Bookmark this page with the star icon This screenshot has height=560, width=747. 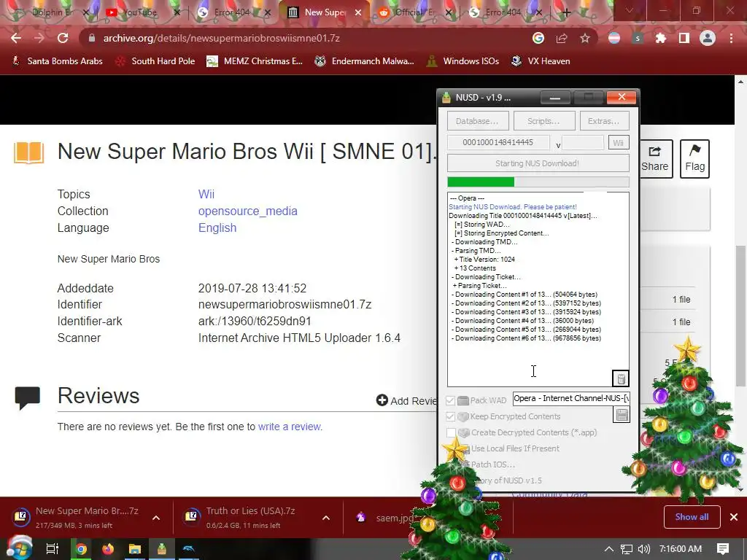coord(585,38)
